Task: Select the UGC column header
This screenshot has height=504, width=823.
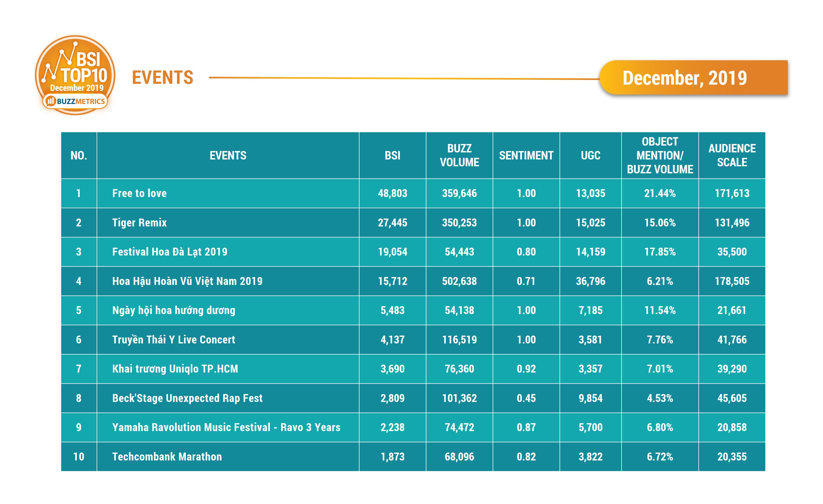Action: pos(591,155)
